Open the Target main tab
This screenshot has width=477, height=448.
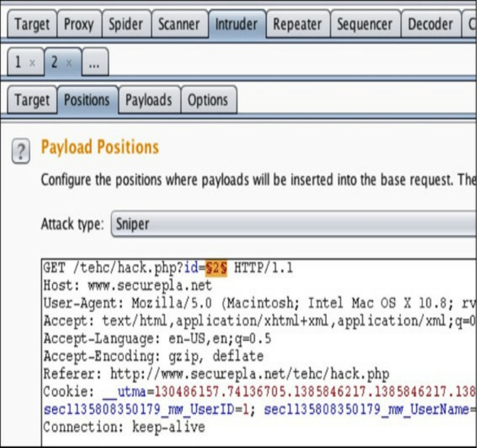pos(32,24)
